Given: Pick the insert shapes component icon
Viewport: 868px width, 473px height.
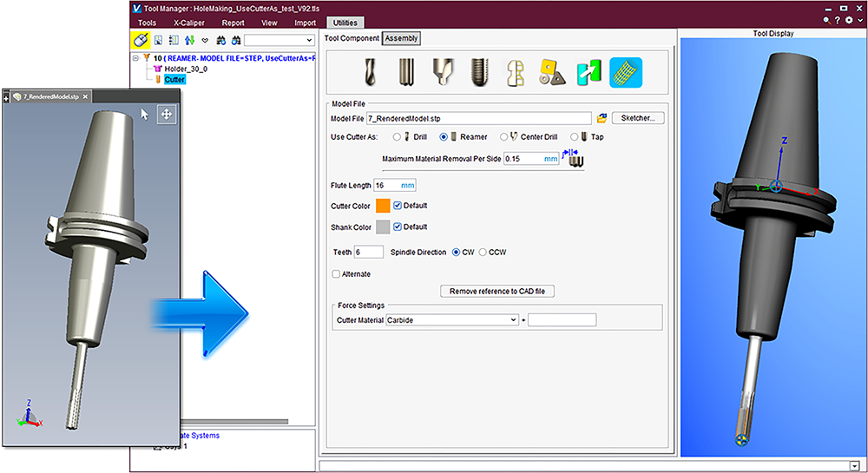Looking at the screenshot, I should pyautogui.click(x=549, y=71).
